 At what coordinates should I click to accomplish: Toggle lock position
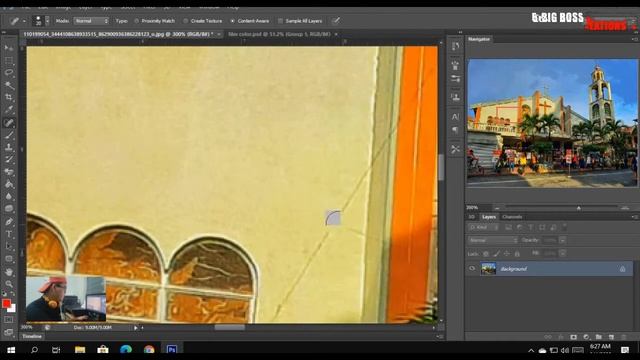[507, 253]
